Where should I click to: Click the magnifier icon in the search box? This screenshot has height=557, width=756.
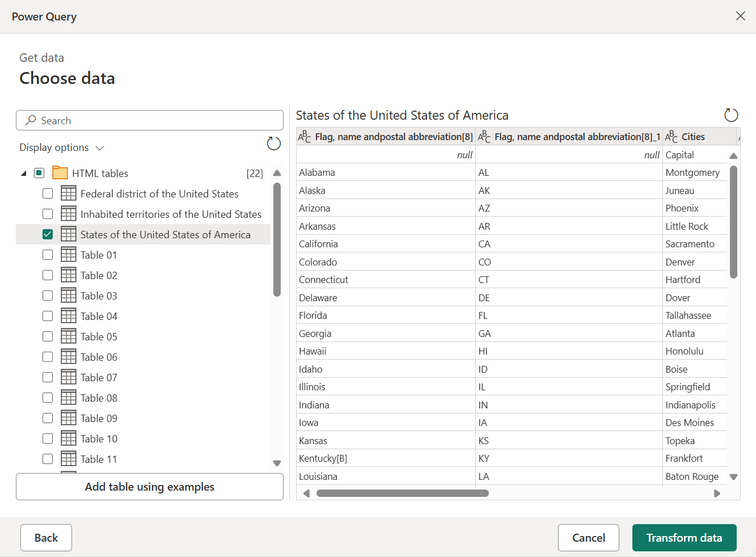(31, 120)
